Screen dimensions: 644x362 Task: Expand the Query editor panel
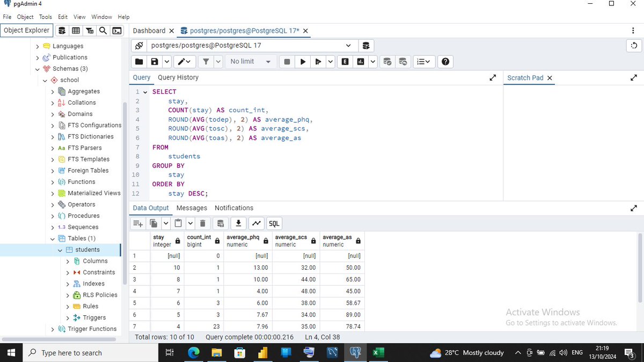click(x=493, y=78)
